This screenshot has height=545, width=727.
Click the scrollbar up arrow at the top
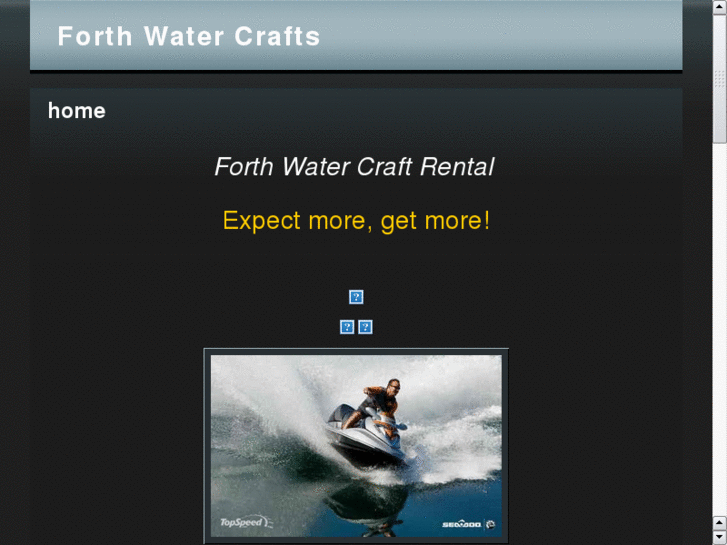[720, 7]
